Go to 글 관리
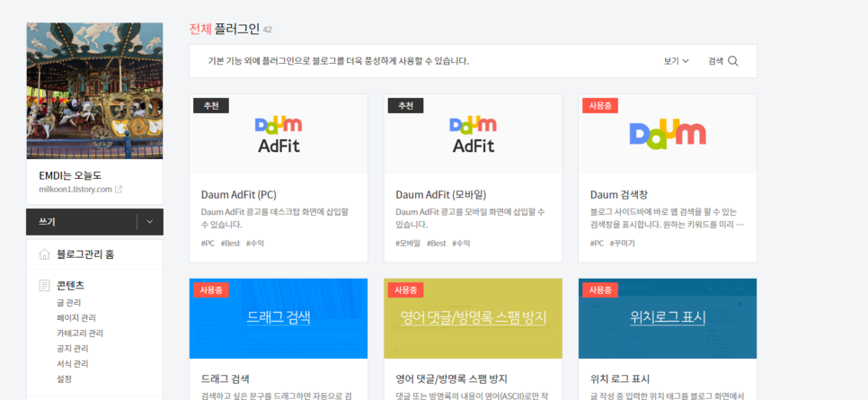This screenshot has width=868, height=400. [x=68, y=303]
